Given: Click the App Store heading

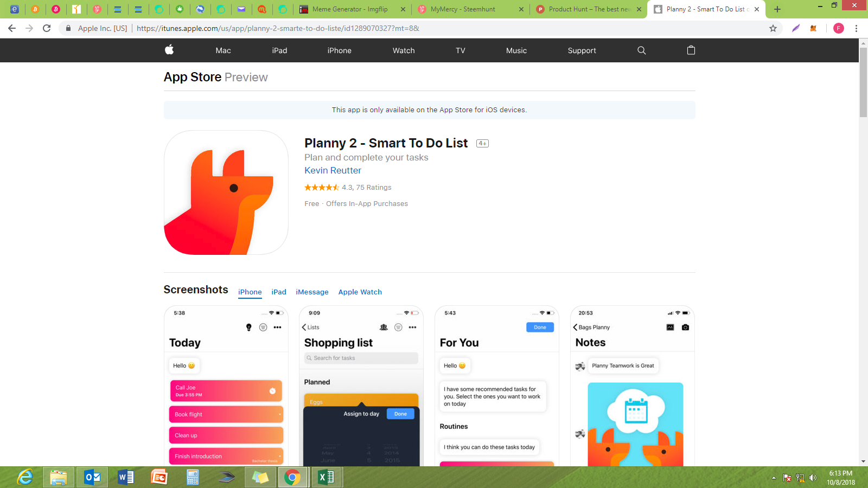Looking at the screenshot, I should point(193,77).
